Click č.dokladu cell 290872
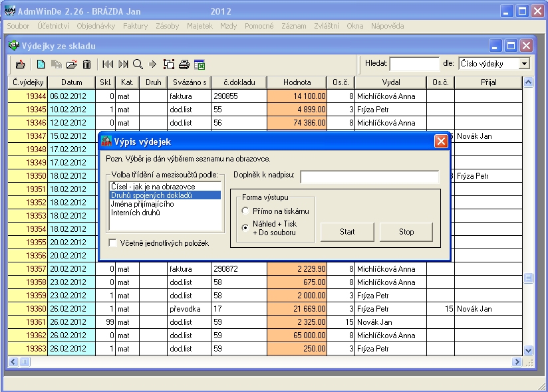This screenshot has width=548, height=392. (239, 269)
